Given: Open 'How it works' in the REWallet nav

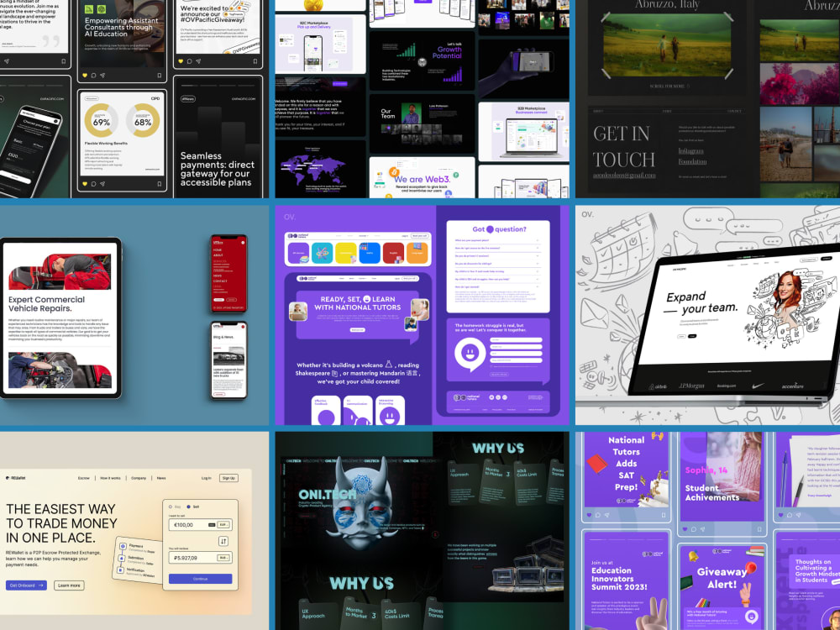Looking at the screenshot, I should (110, 478).
